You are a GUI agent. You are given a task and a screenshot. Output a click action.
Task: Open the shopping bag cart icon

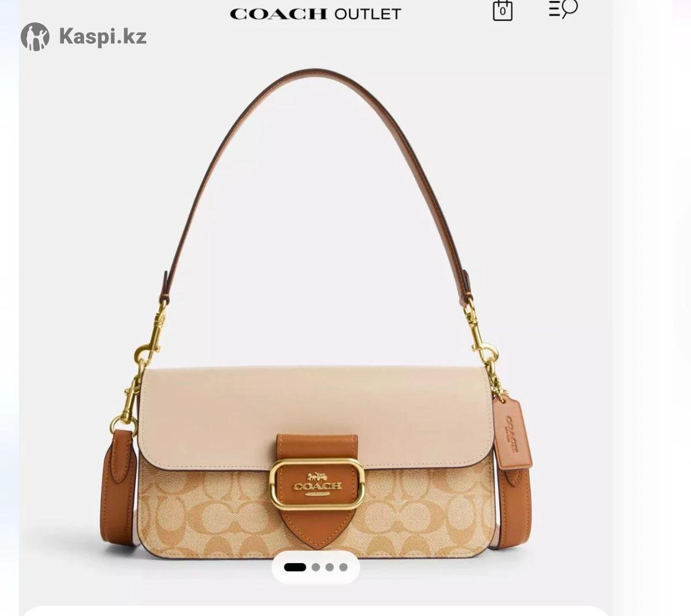click(x=503, y=10)
